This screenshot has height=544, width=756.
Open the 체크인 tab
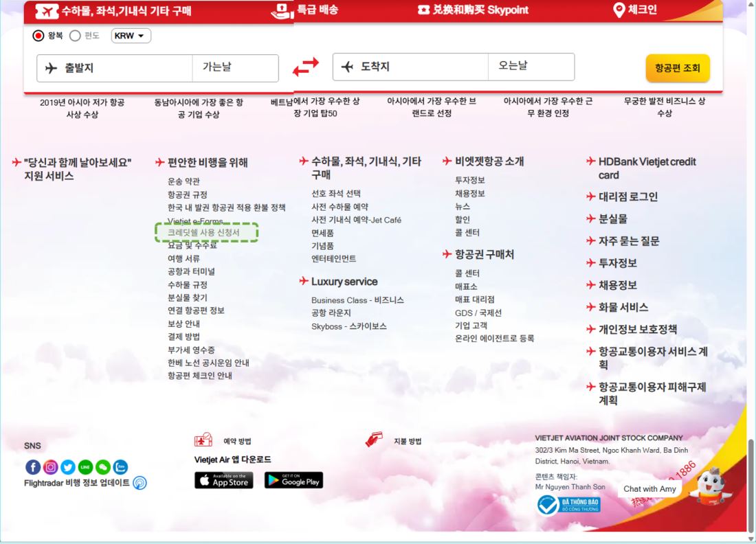(x=635, y=10)
